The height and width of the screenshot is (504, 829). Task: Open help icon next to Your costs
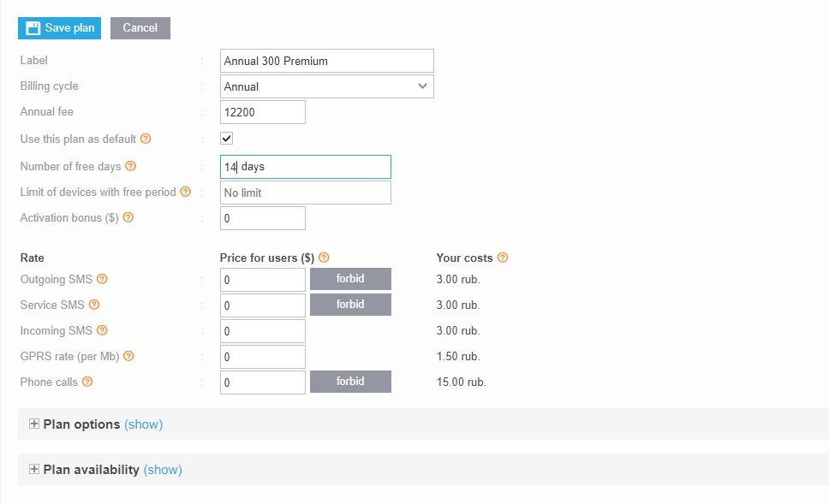pos(503,258)
